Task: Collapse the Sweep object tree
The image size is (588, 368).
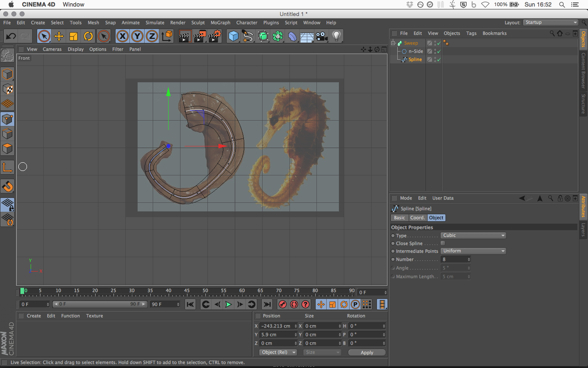Action: [393, 43]
